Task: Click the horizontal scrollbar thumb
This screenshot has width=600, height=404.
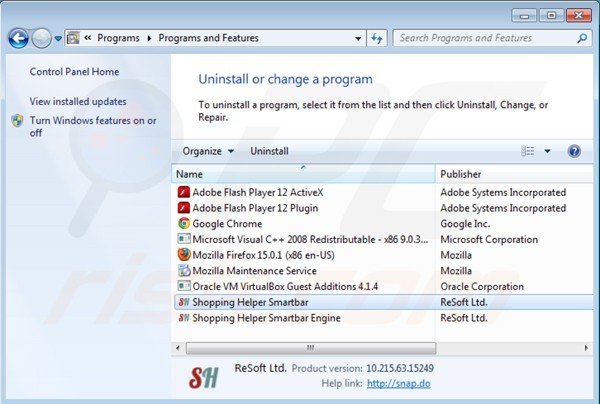Action: tap(311, 348)
